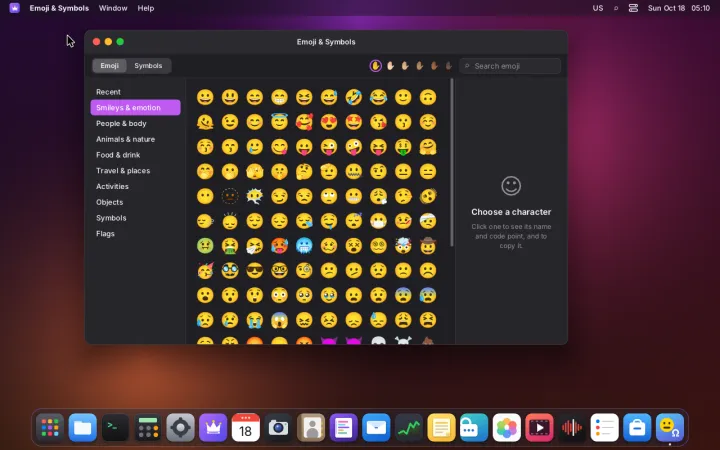Open Travel & places category
The width and height of the screenshot is (720, 450).
[x=135, y=170]
